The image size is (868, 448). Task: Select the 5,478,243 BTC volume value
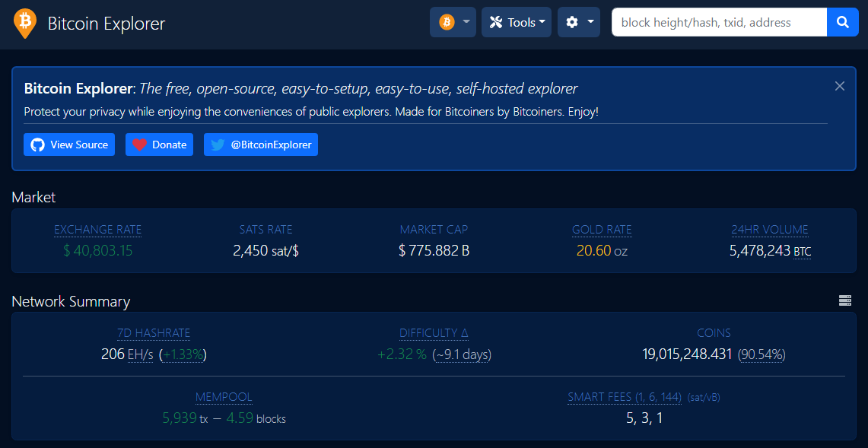pos(770,251)
